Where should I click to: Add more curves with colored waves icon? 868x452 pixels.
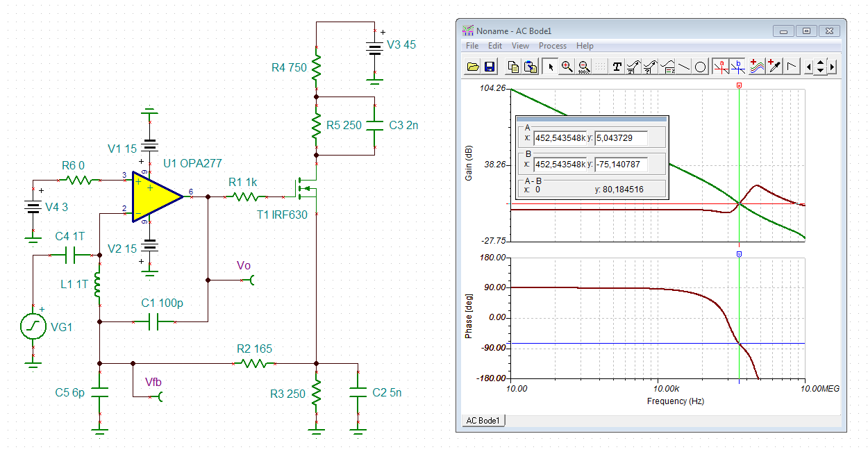pos(756,67)
